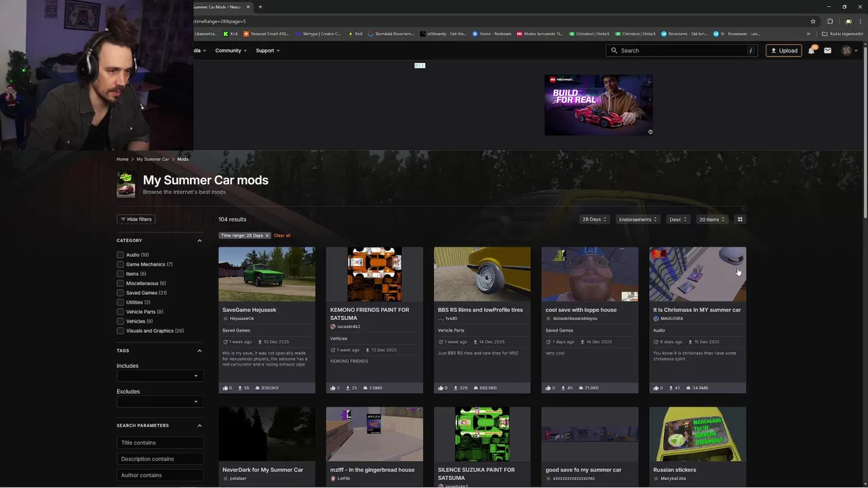Switch to the grid view layout icon
Viewport: 868px width, 488px height.
pos(740,219)
